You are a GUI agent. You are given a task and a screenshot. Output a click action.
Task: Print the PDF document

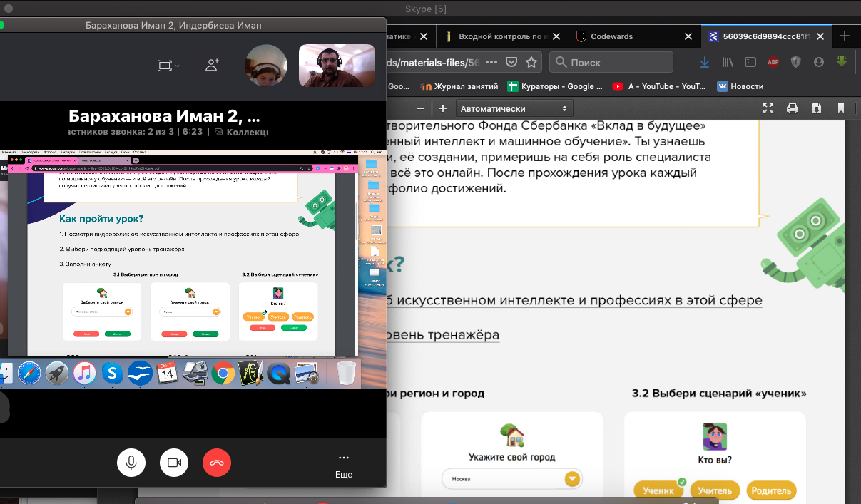[x=792, y=108]
